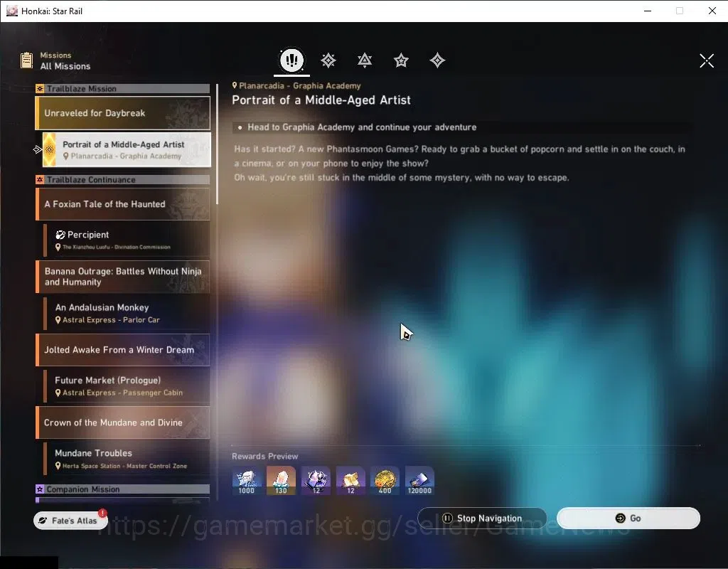Viewport: 728px width, 569px height.
Task: Click the mission list scrollbar
Action: 217,144
